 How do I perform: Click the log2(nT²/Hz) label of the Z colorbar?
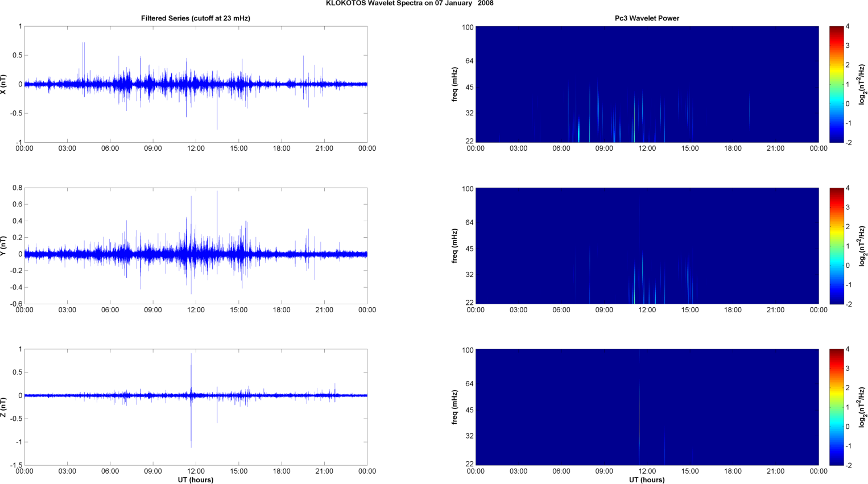coord(862,407)
